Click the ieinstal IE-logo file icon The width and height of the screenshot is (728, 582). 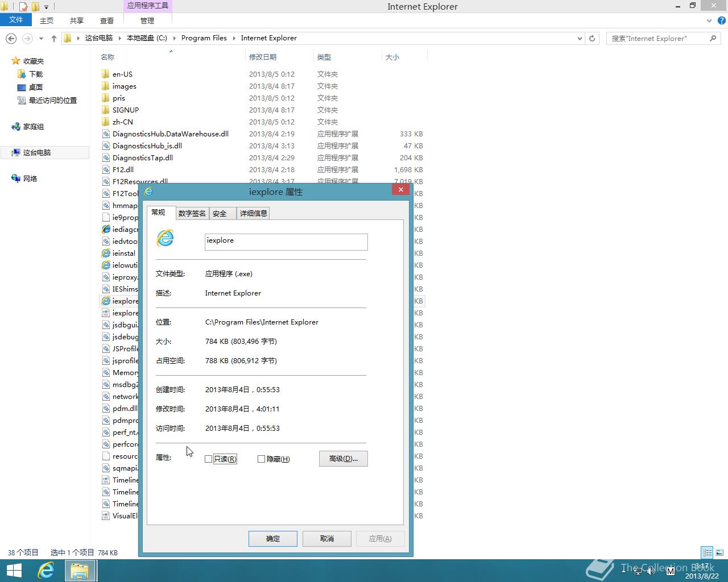pyautogui.click(x=106, y=253)
